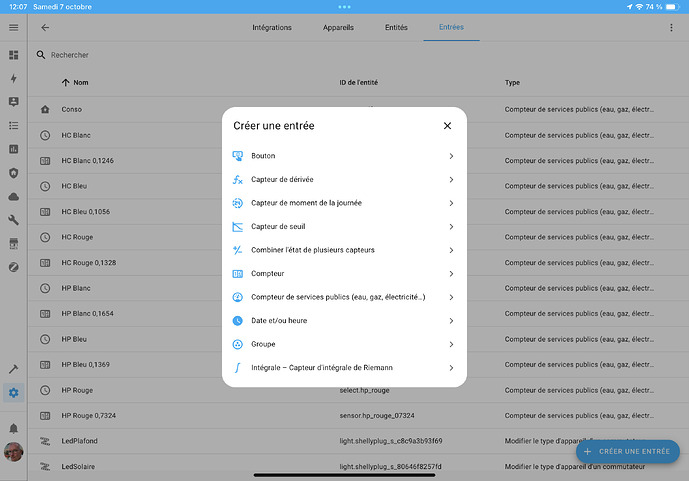Expand the Compteur chevron
The width and height of the screenshot is (689, 481).
click(x=451, y=274)
